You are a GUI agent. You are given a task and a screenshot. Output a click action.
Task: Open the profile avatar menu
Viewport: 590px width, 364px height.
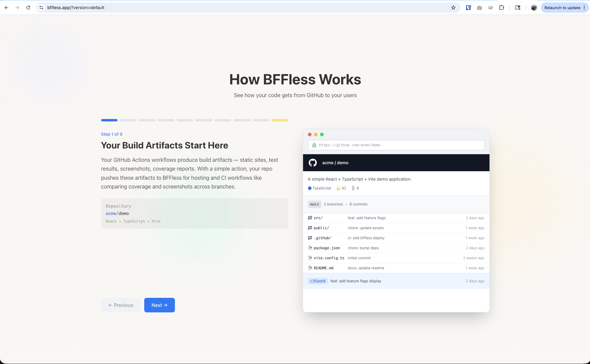(x=534, y=8)
